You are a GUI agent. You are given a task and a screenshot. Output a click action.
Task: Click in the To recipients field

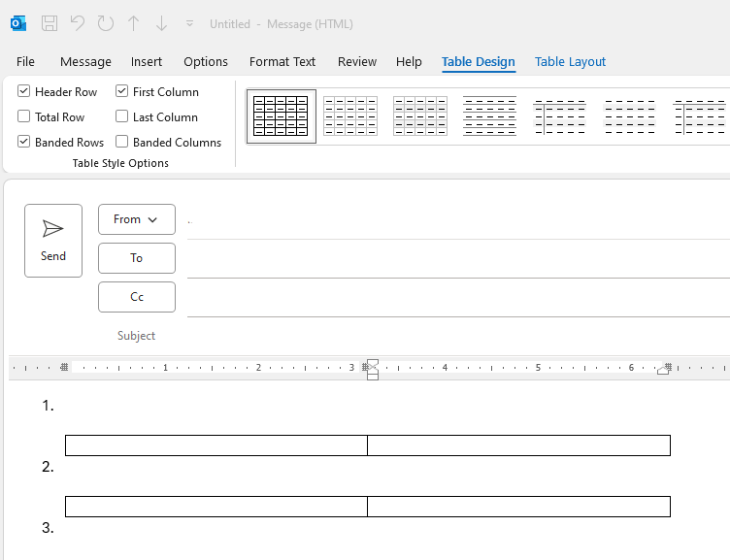[458, 259]
